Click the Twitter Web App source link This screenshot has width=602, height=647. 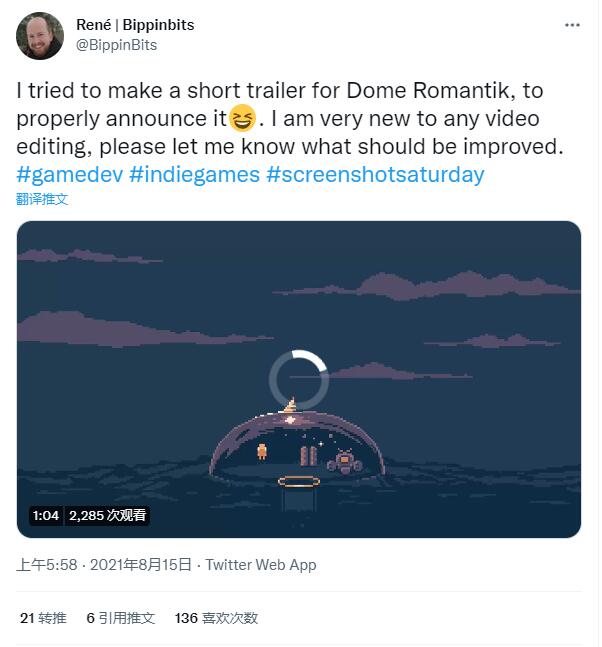click(261, 564)
